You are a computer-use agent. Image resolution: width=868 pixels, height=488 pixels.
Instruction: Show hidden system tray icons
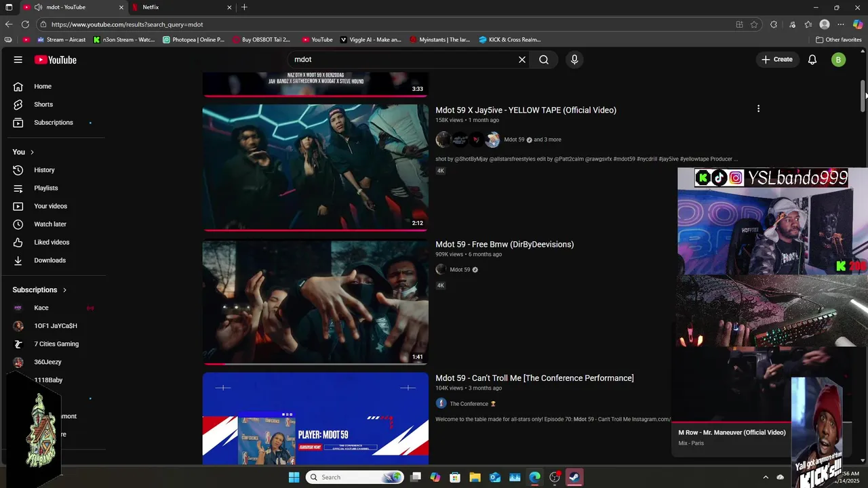pyautogui.click(x=766, y=477)
